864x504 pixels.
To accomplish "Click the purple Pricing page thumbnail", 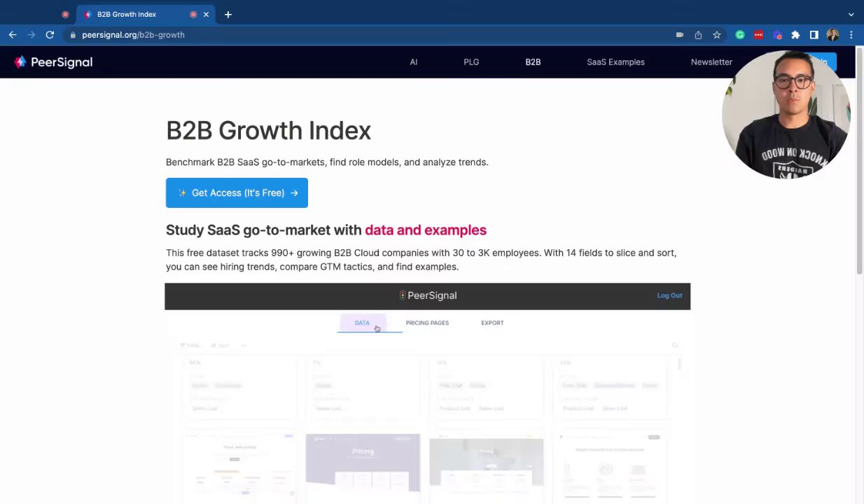I will pos(363,463).
